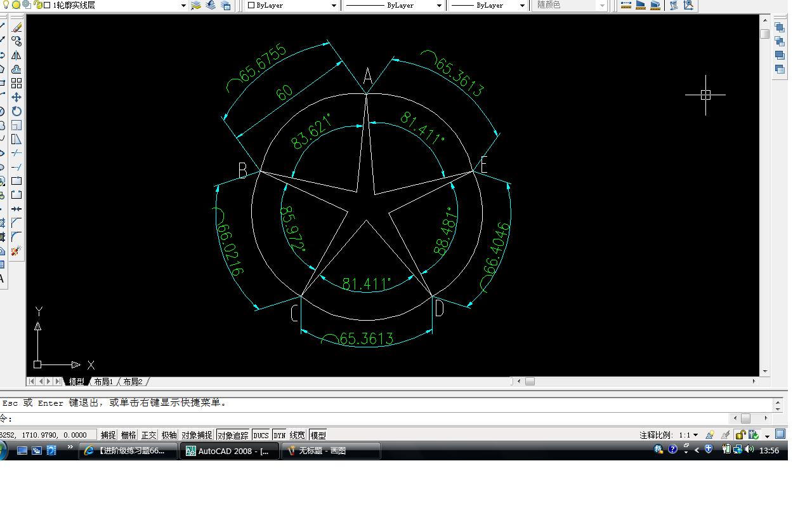812x508 pixels.
Task: Click toolbar lock icon in status bar
Action: [x=740, y=435]
